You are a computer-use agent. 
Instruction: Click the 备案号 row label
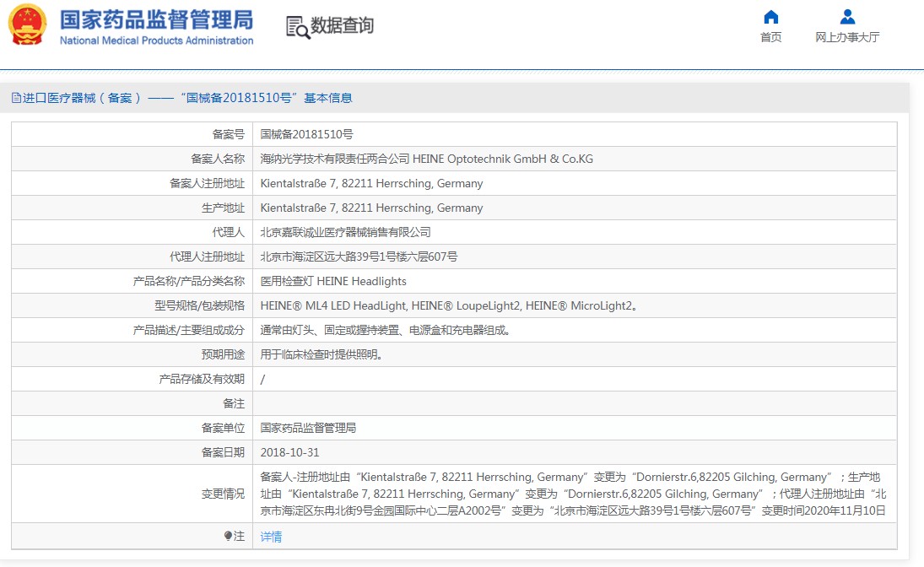click(x=229, y=134)
